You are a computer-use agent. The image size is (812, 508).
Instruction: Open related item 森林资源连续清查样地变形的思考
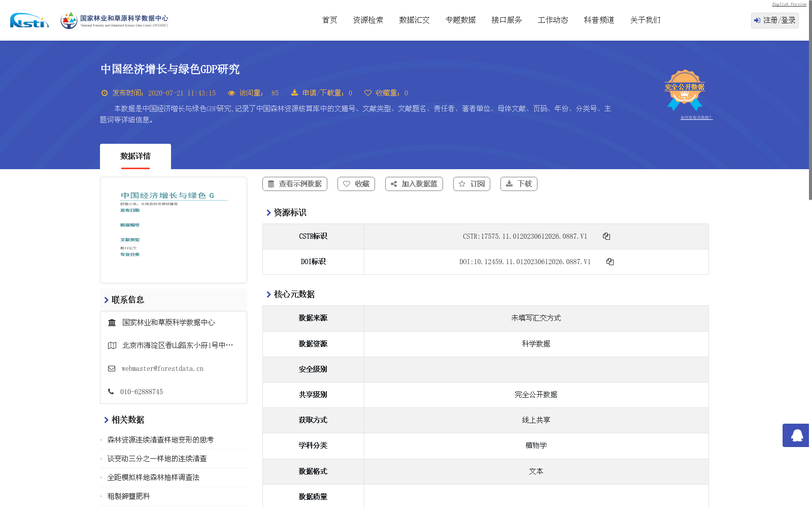point(160,440)
